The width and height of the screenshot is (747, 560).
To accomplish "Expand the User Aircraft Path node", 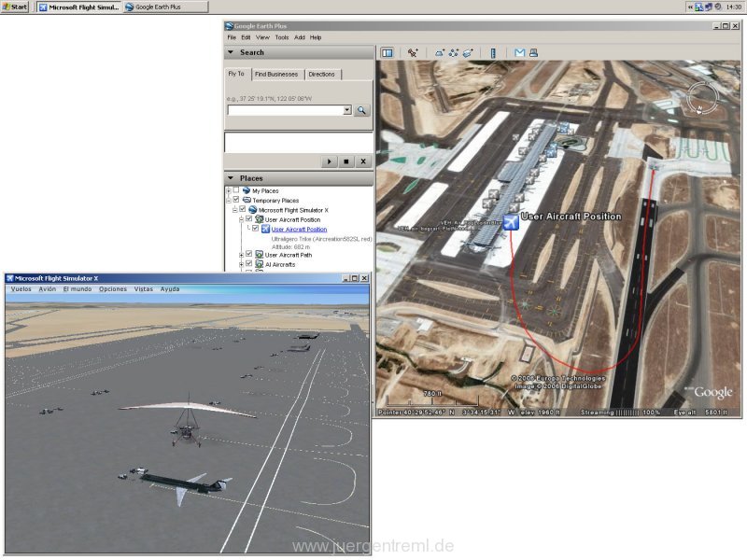I will tap(241, 255).
